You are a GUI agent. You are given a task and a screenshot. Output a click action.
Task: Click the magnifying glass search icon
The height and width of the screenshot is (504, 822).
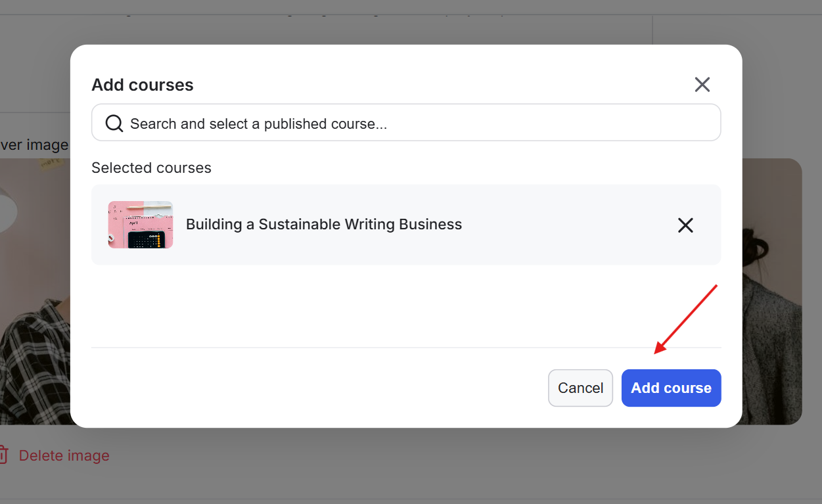[114, 124]
